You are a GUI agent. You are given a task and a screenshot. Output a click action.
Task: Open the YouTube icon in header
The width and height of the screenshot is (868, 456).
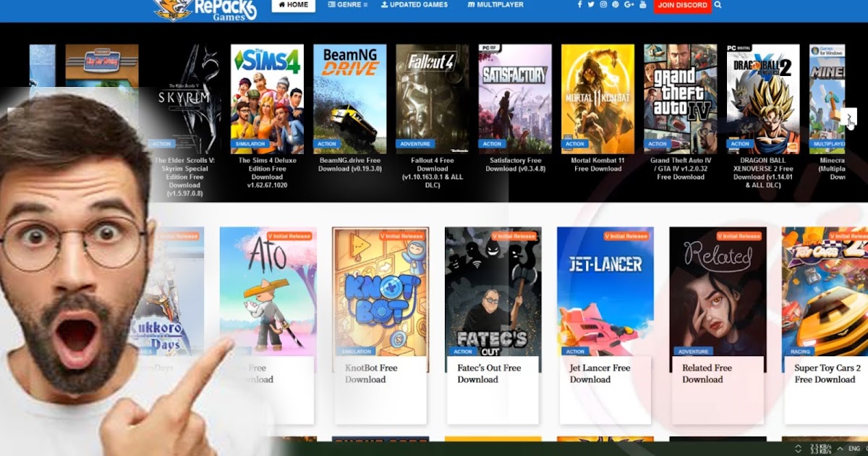pos(643,4)
